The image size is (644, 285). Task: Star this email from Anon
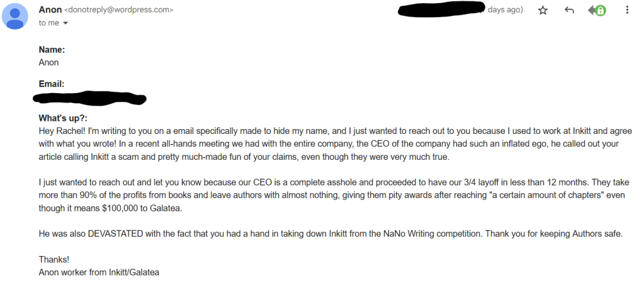click(x=543, y=11)
